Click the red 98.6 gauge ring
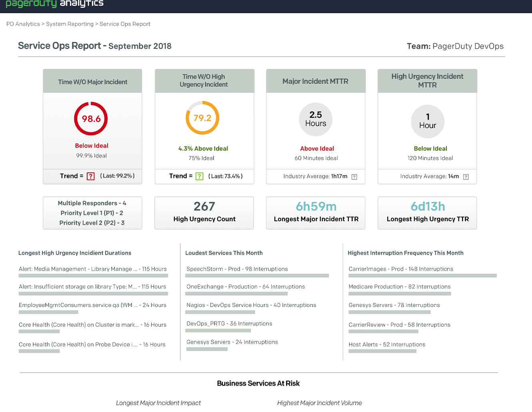Screen dimensions: 532x412 click(x=91, y=119)
